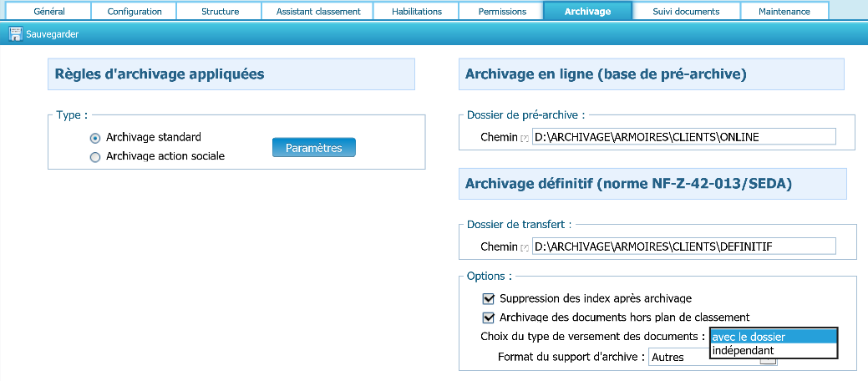Go to the Structure tab
Screen dimensions: 868x381
pos(221,12)
